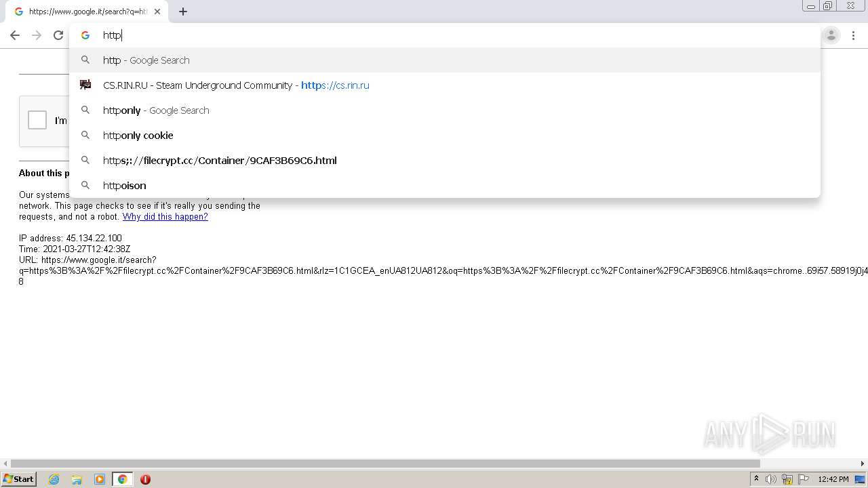
Task: Open Windows Media Player from taskbar
Action: coord(100,479)
